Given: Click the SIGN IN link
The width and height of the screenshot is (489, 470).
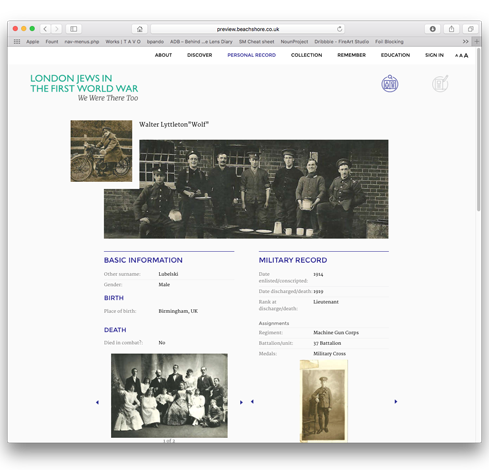Looking at the screenshot, I should [x=434, y=55].
